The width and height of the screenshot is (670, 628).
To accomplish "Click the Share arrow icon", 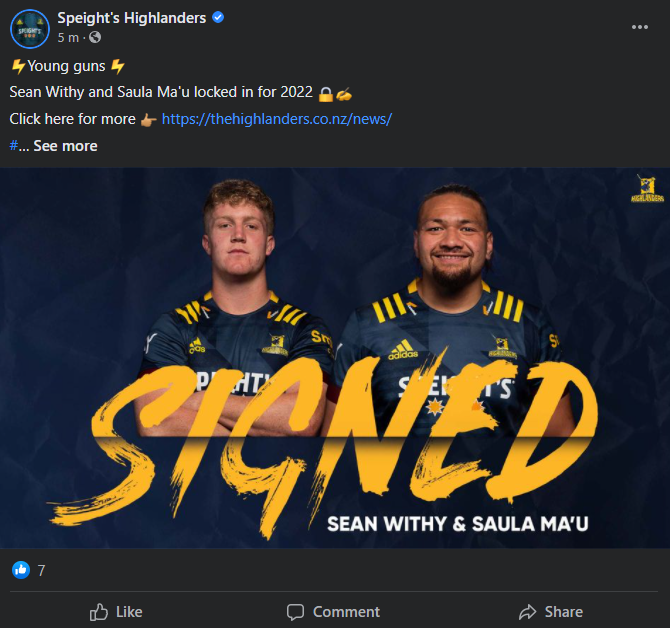I will (x=528, y=612).
